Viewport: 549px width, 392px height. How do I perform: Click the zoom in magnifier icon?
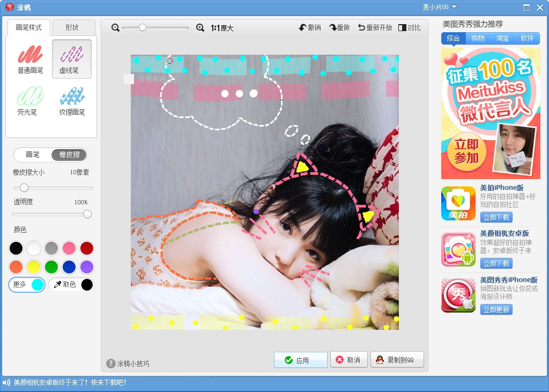pyautogui.click(x=201, y=27)
